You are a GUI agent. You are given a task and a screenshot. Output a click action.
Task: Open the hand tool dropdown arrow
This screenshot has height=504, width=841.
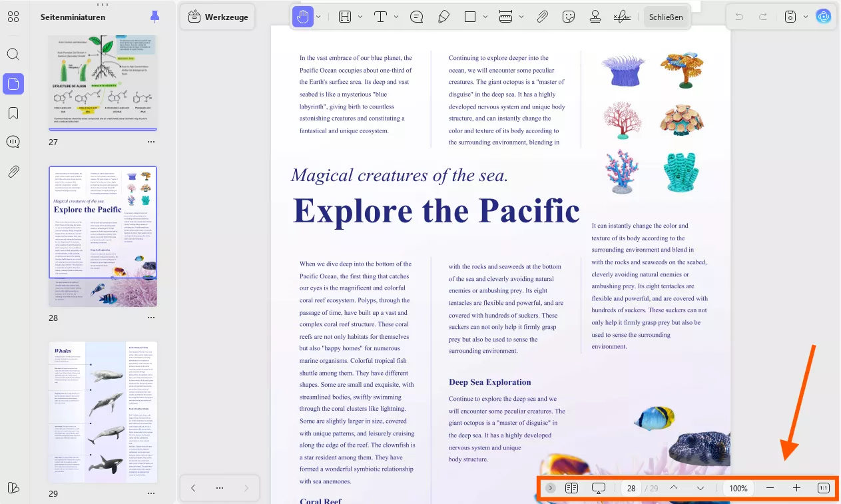319,17
